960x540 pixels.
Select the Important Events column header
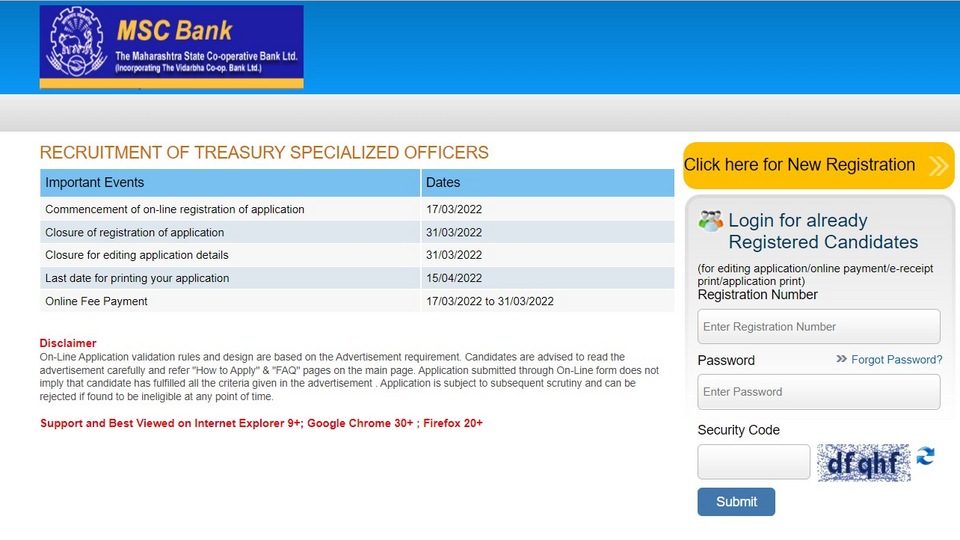230,182
